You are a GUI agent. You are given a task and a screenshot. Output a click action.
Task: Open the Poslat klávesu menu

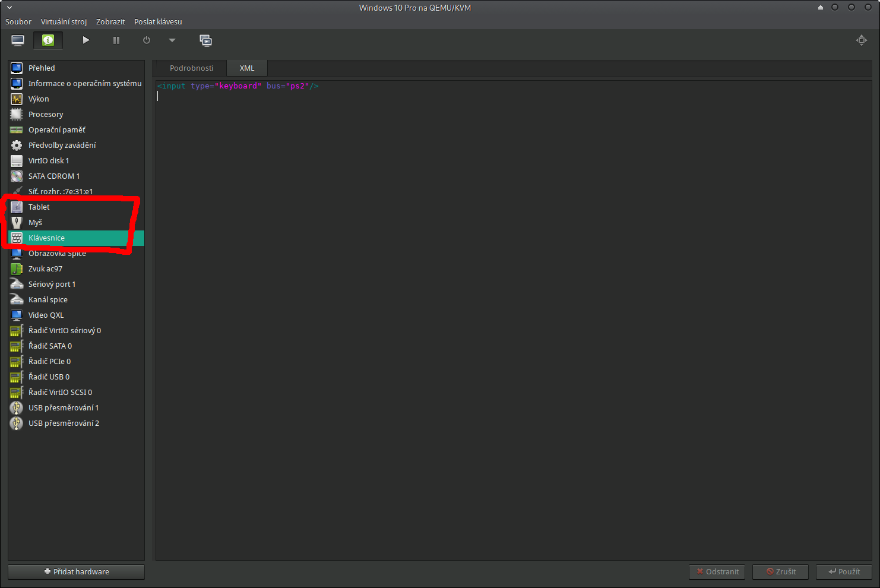point(158,21)
